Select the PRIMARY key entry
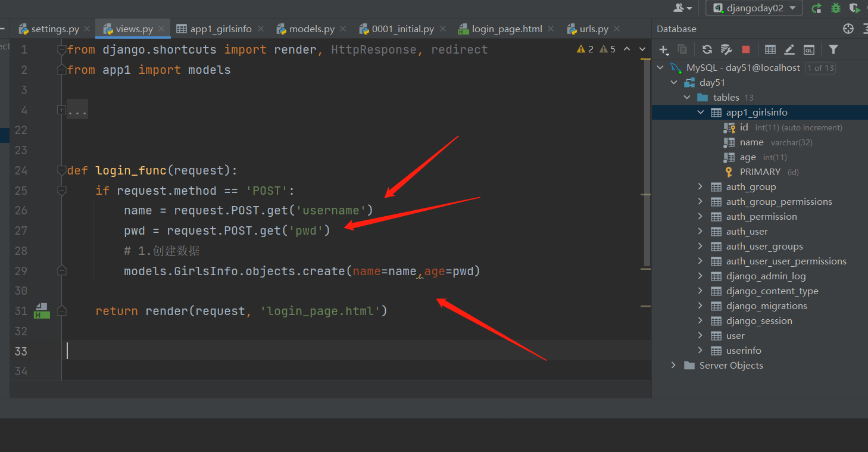Image resolution: width=868 pixels, height=452 pixels. tap(761, 172)
